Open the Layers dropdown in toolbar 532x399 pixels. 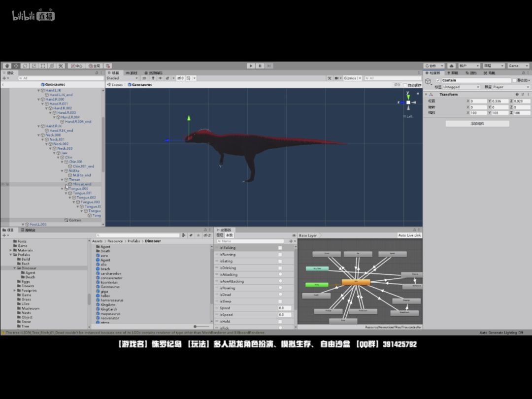493,66
